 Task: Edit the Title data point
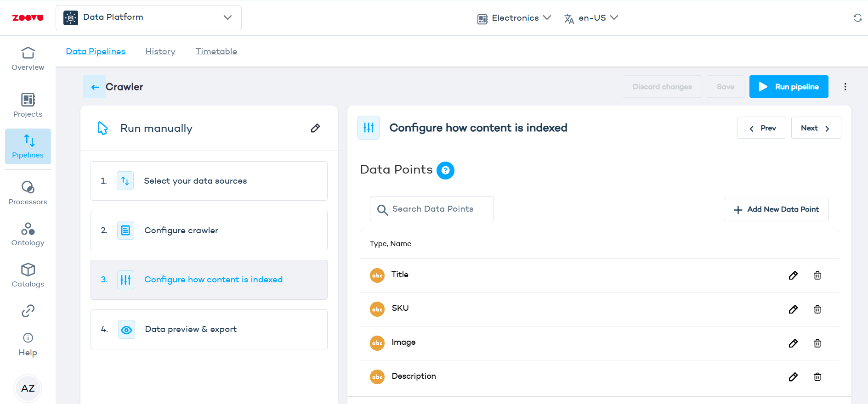(x=793, y=275)
